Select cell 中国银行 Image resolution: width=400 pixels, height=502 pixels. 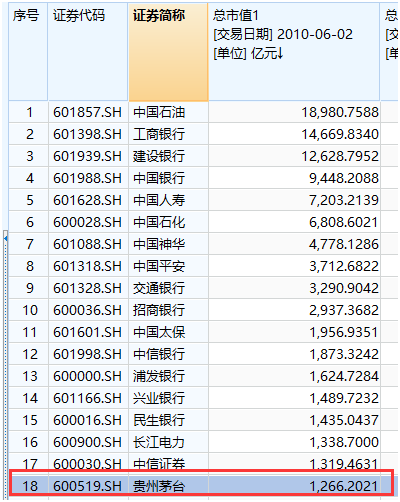(168, 178)
